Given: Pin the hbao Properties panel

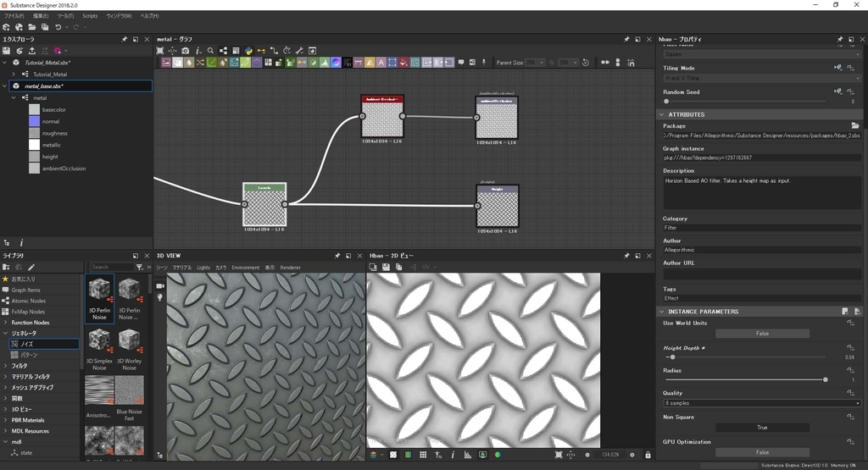Looking at the screenshot, I should point(840,39).
